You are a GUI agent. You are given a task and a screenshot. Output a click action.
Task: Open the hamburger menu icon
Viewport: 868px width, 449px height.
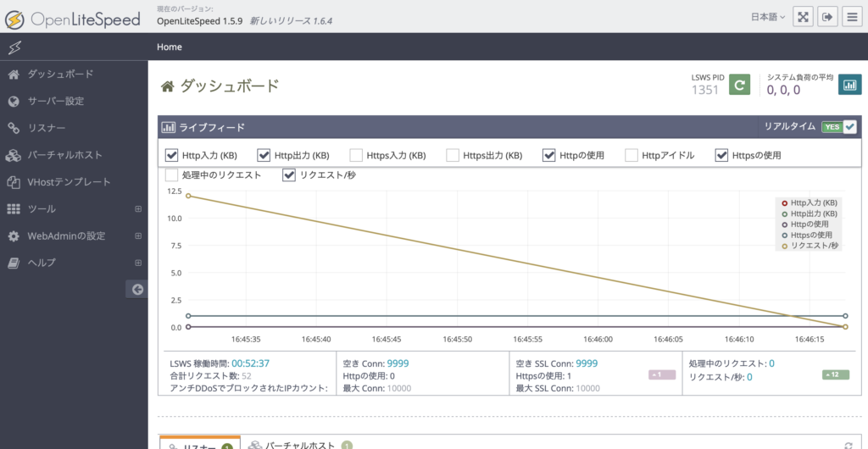click(851, 16)
